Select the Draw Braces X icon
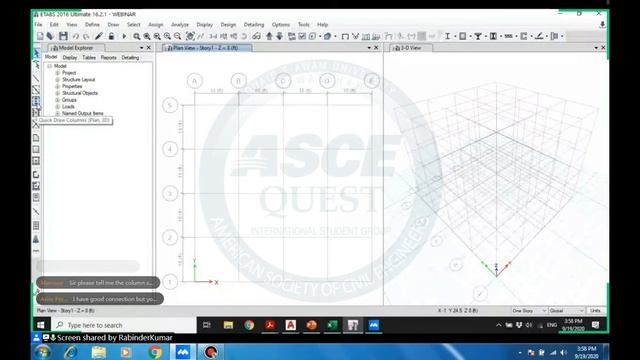The width and height of the screenshot is (640, 360). click(36, 124)
